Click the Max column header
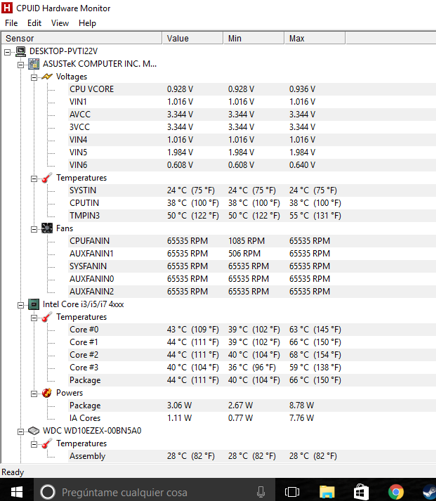Viewport: 436px width, 501px height. [315, 38]
